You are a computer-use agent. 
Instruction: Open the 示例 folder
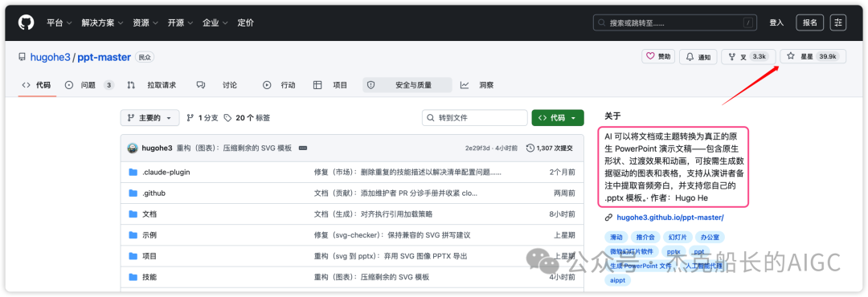point(149,235)
